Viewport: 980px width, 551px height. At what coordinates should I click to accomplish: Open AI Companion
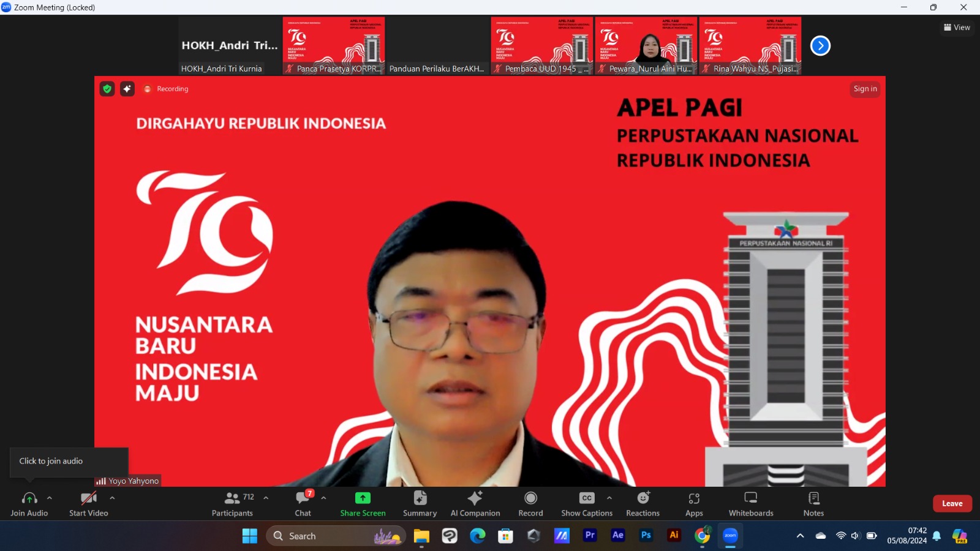pyautogui.click(x=475, y=504)
